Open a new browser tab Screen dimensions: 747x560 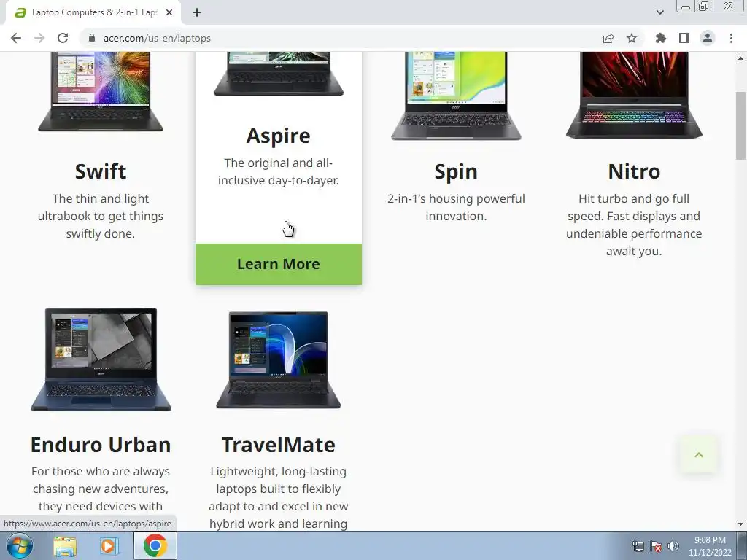(x=197, y=12)
